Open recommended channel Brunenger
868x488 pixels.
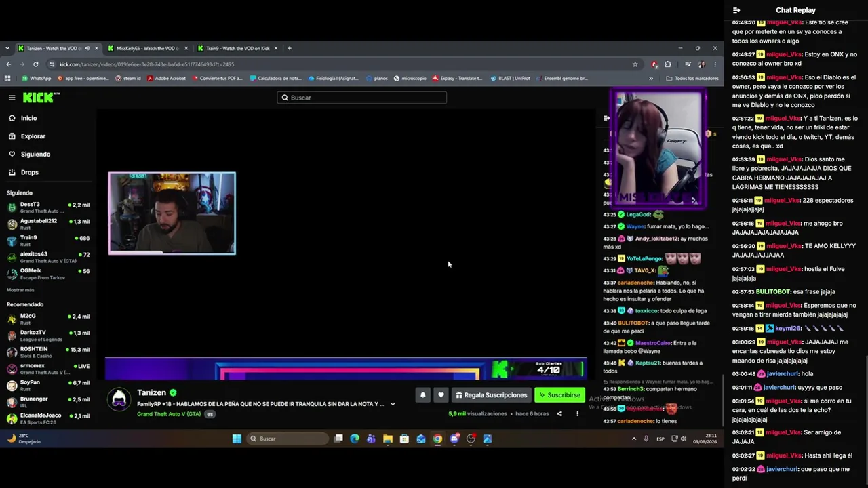tap(47, 403)
